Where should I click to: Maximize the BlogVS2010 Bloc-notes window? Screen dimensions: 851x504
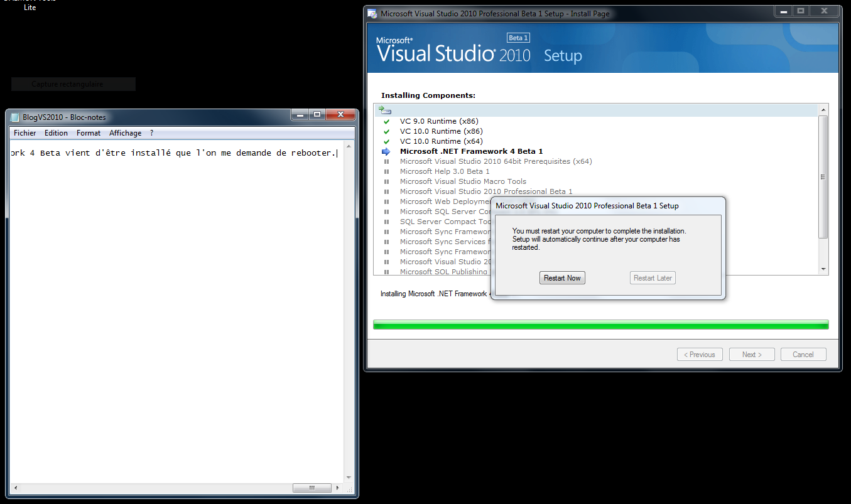[317, 114]
